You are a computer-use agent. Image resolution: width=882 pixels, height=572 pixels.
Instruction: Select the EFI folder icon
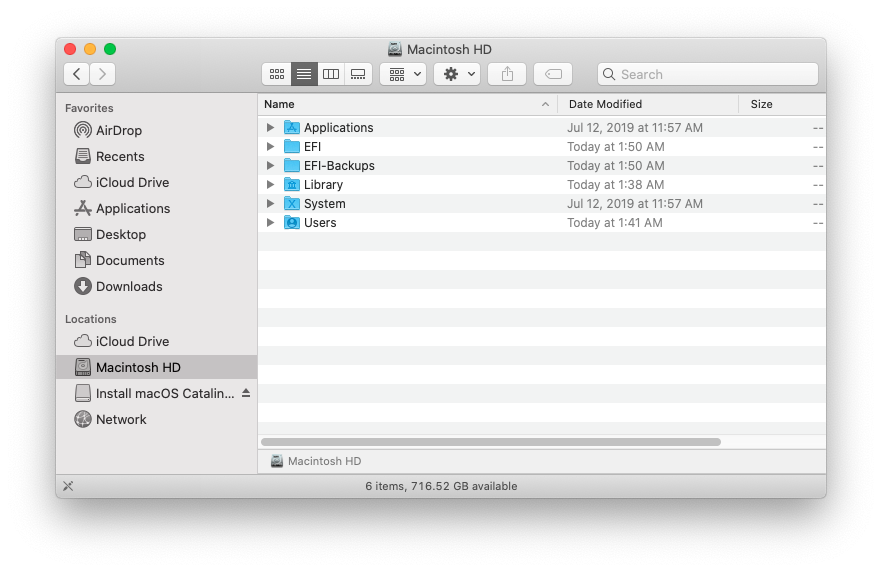pos(291,147)
